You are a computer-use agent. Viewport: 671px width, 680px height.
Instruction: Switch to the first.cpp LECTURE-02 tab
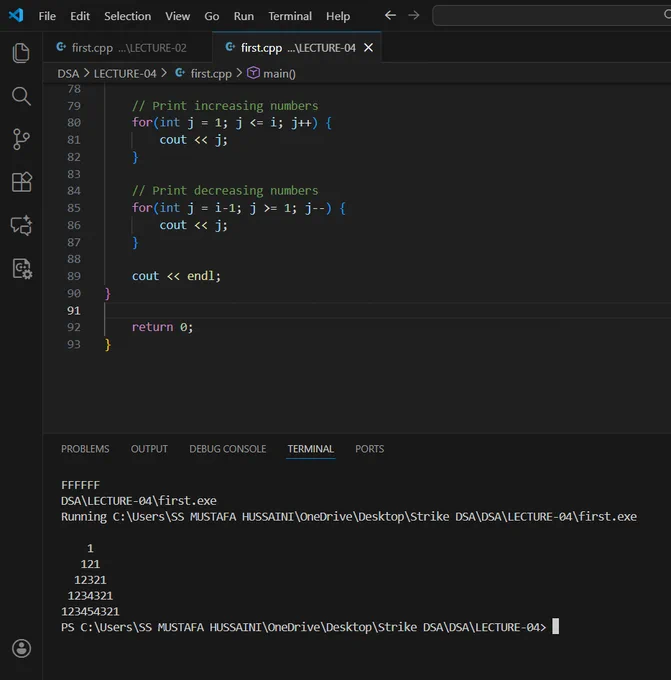pos(128,48)
